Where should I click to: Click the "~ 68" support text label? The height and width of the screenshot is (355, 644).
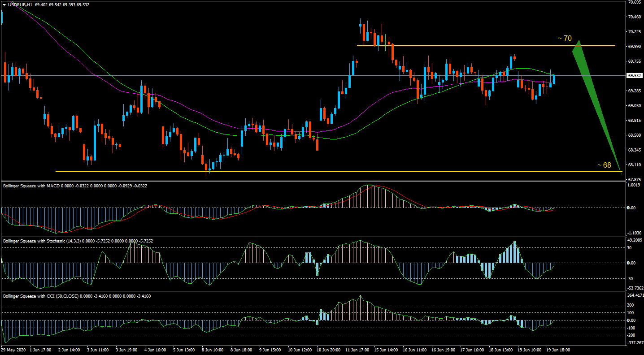[604, 165]
